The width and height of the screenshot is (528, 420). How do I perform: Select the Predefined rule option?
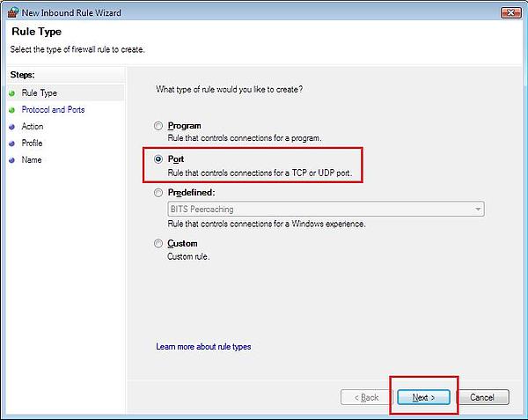pyautogui.click(x=158, y=192)
